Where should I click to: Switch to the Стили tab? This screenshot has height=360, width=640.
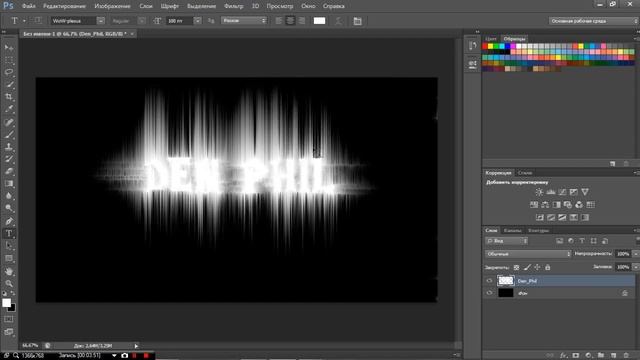click(525, 173)
